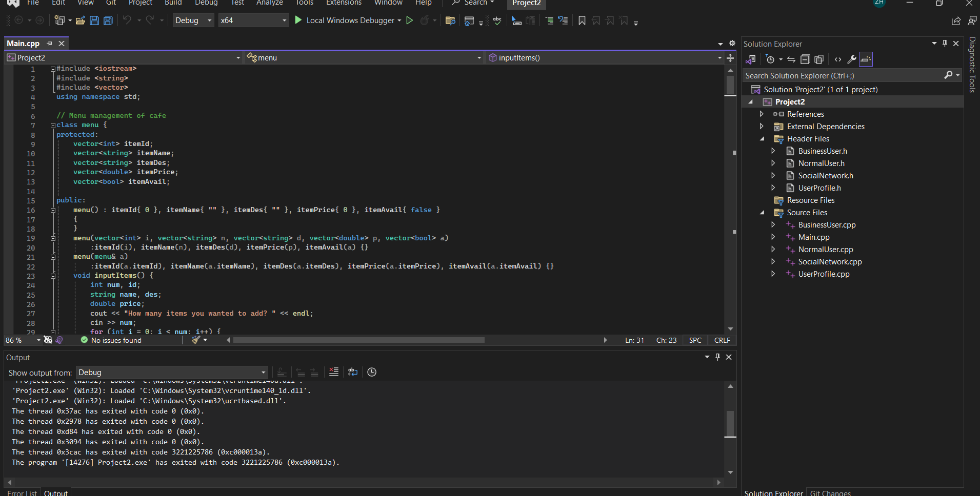Image resolution: width=980 pixels, height=496 pixels.
Task: Click the editor horizontal scrollbar thumb
Action: (359, 340)
